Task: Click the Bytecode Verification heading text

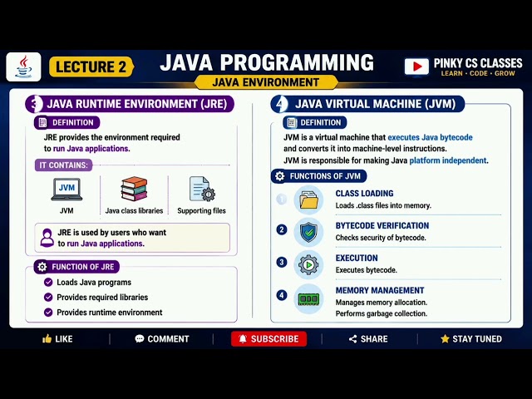Action: click(x=382, y=225)
